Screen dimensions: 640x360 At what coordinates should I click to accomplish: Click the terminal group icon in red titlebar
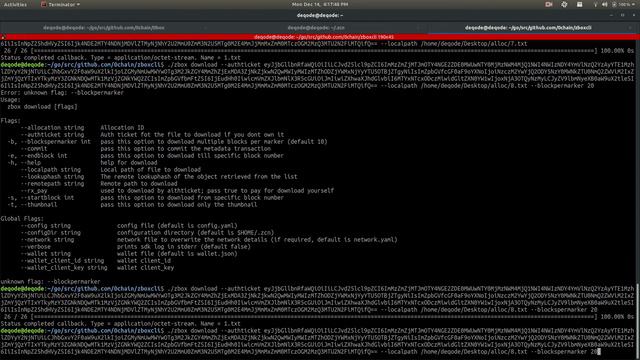click(3, 37)
